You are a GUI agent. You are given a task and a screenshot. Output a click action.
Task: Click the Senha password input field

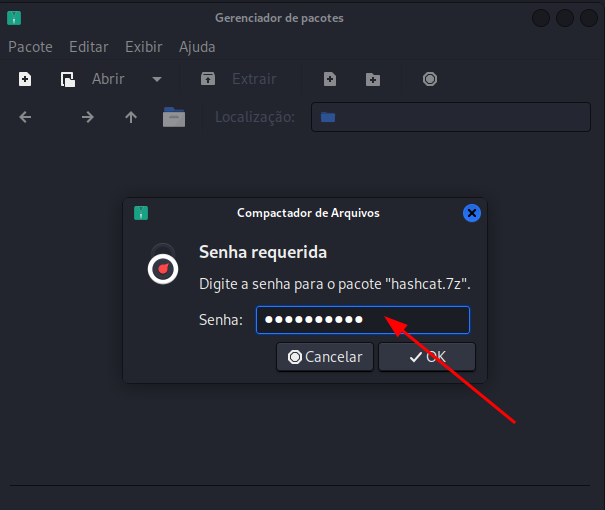click(x=362, y=320)
